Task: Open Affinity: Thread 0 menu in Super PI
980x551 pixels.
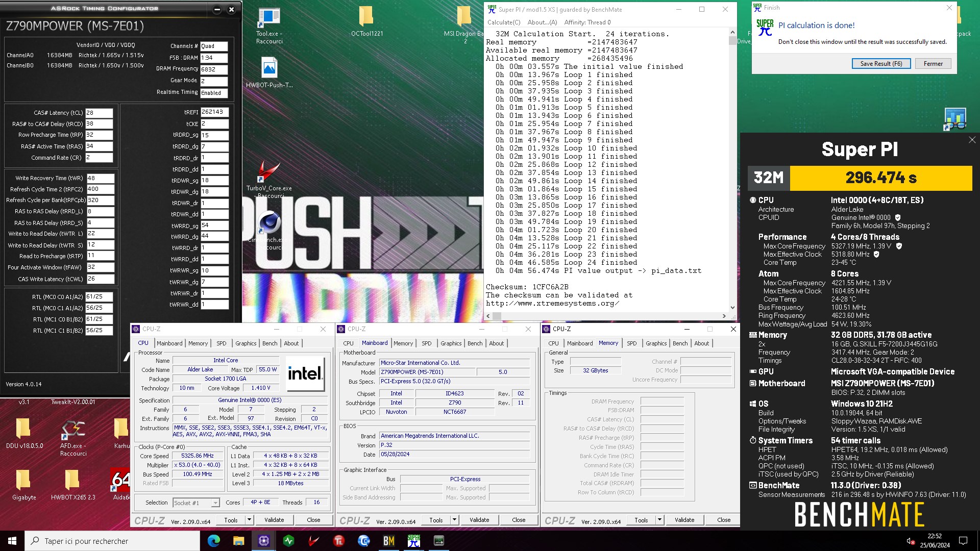Action: coord(587,22)
